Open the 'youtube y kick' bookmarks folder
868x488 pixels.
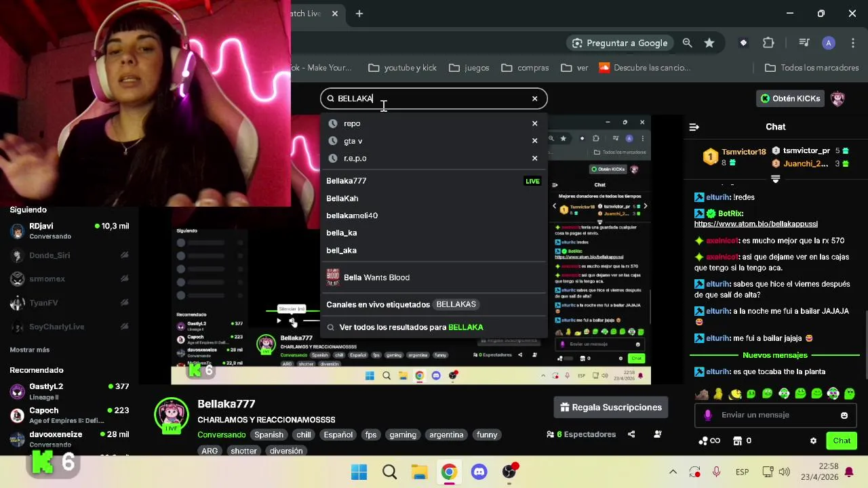click(403, 68)
